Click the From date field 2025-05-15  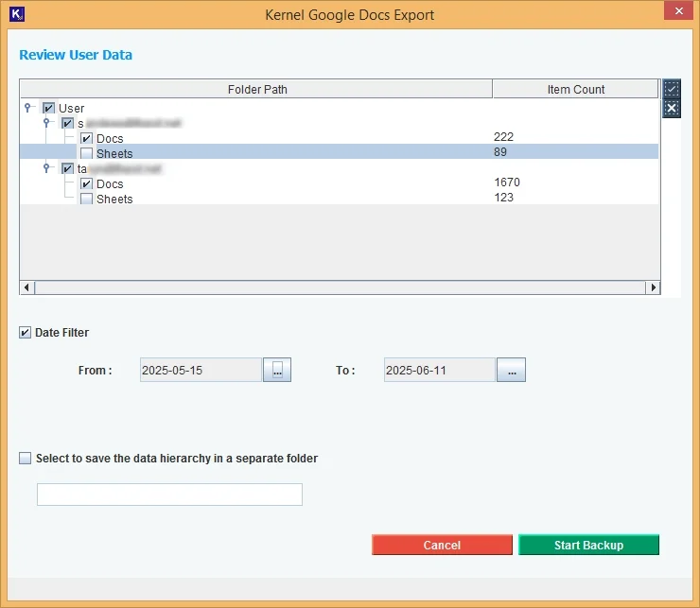201,370
